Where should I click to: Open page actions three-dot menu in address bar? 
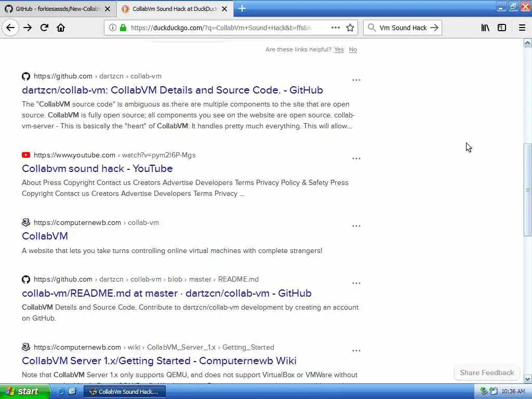[335, 28]
